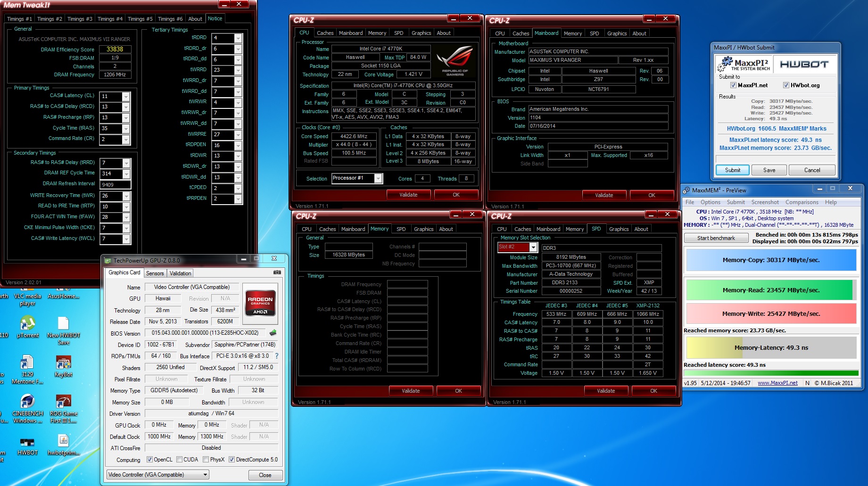Open the Screenshot menu in MaxxMEM²
The image size is (868, 486).
(765, 202)
